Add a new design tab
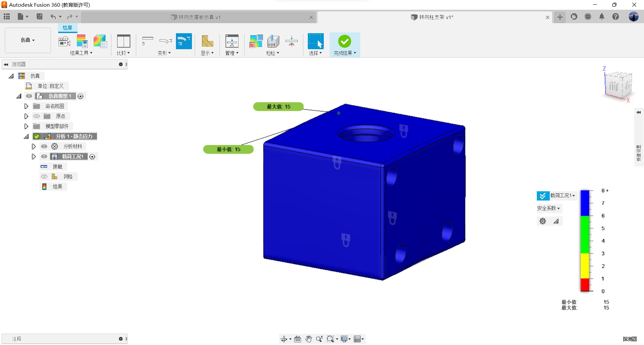The image size is (644, 345). pyautogui.click(x=560, y=17)
